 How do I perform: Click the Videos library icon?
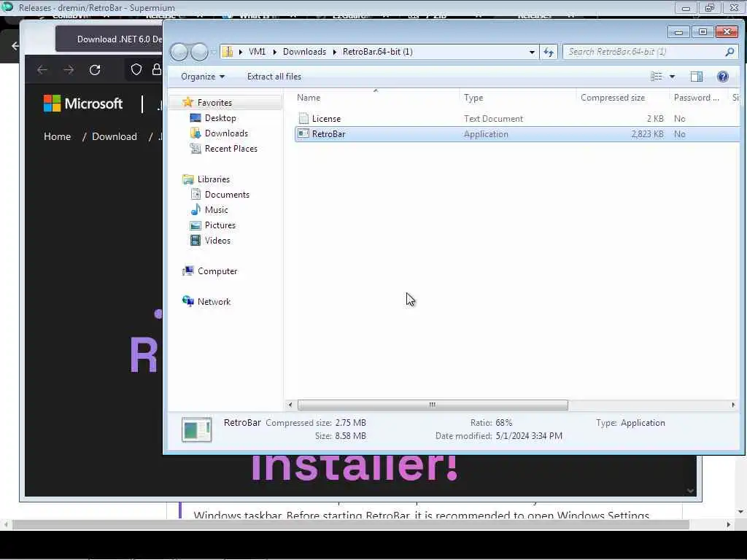[x=196, y=241]
